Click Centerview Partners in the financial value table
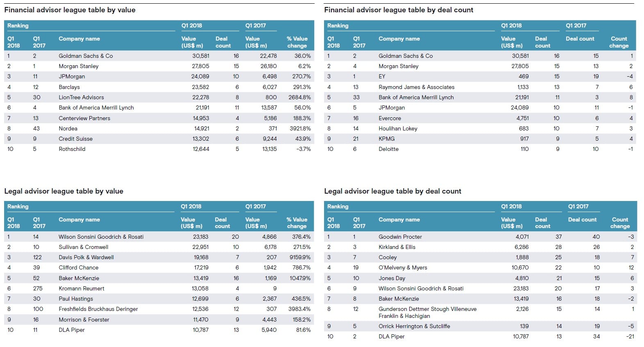Image resolution: width=644 pixels, height=347 pixels. 84,118
